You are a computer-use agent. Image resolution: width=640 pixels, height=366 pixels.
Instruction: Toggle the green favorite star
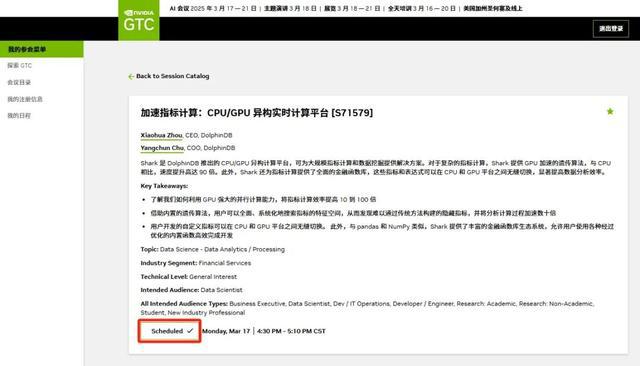click(x=610, y=111)
